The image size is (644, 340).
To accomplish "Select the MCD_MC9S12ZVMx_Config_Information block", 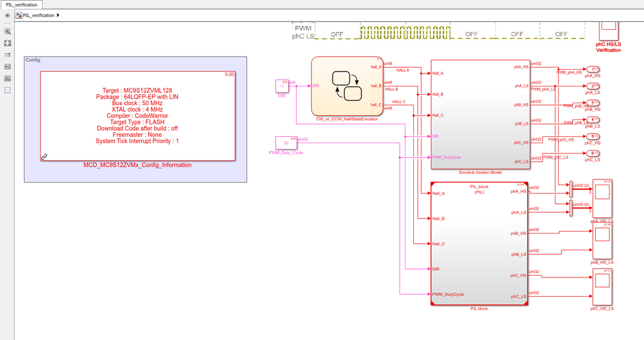I will [x=137, y=116].
